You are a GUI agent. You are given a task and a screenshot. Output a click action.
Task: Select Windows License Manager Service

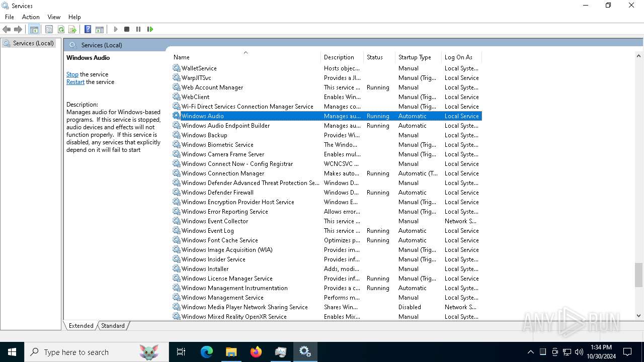[327, 279]
